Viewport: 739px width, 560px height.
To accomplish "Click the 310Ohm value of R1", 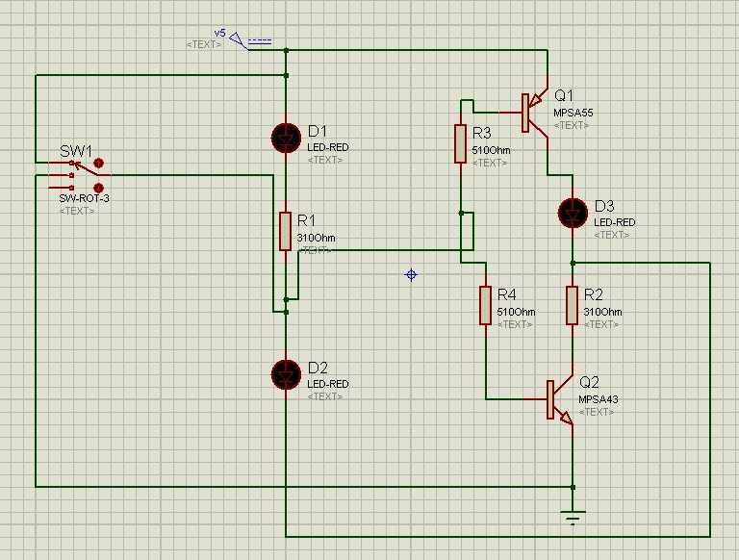I will pyautogui.click(x=317, y=238).
